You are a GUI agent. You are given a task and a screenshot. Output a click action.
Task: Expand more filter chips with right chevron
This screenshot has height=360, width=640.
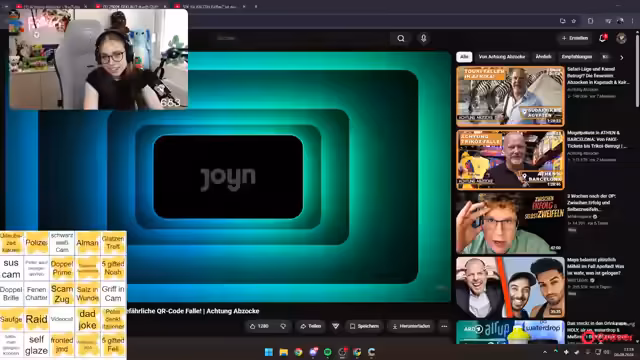coord(622,58)
